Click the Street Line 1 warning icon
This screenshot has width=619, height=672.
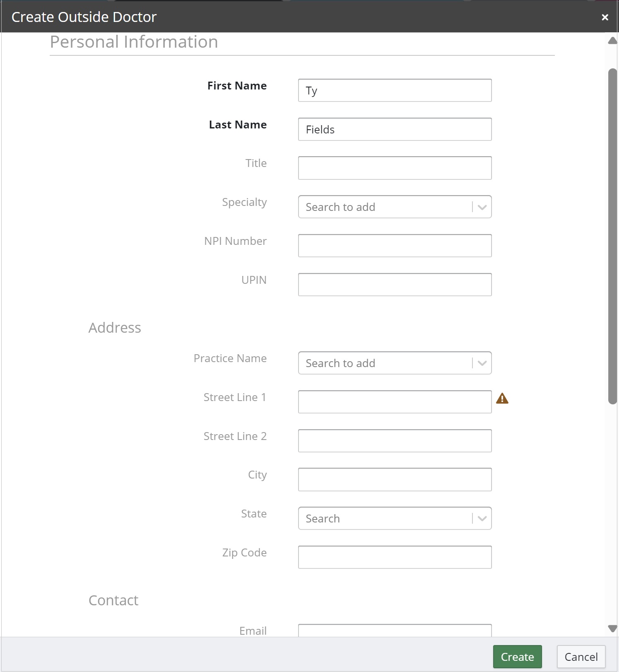click(502, 399)
